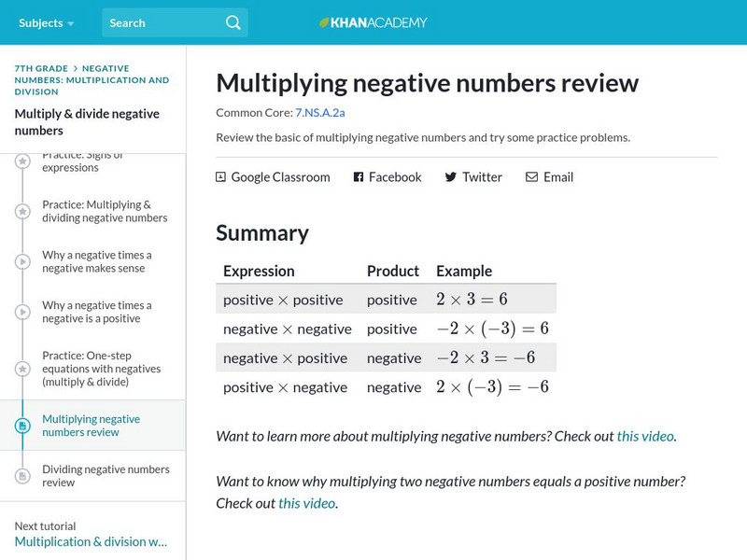Select 'Why a negative times a negative is a positive'
747x560 pixels.
coord(96,312)
